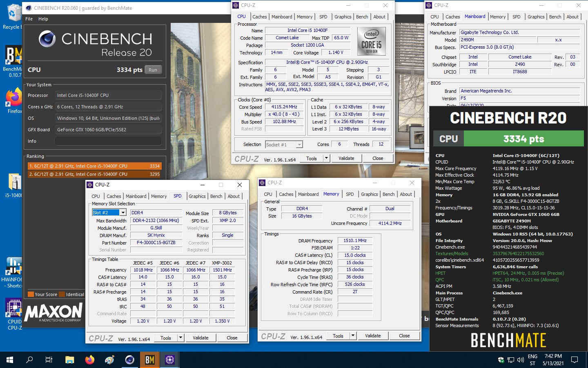
Task: Click the Processor field Intel Core i5-10400F CPU
Action: click(108, 95)
